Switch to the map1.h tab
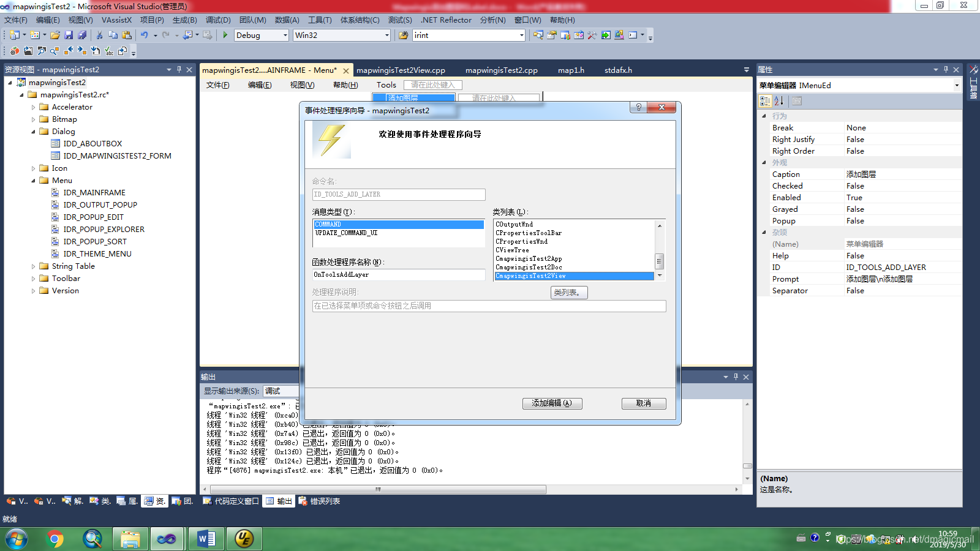This screenshot has height=551, width=980. tap(571, 70)
